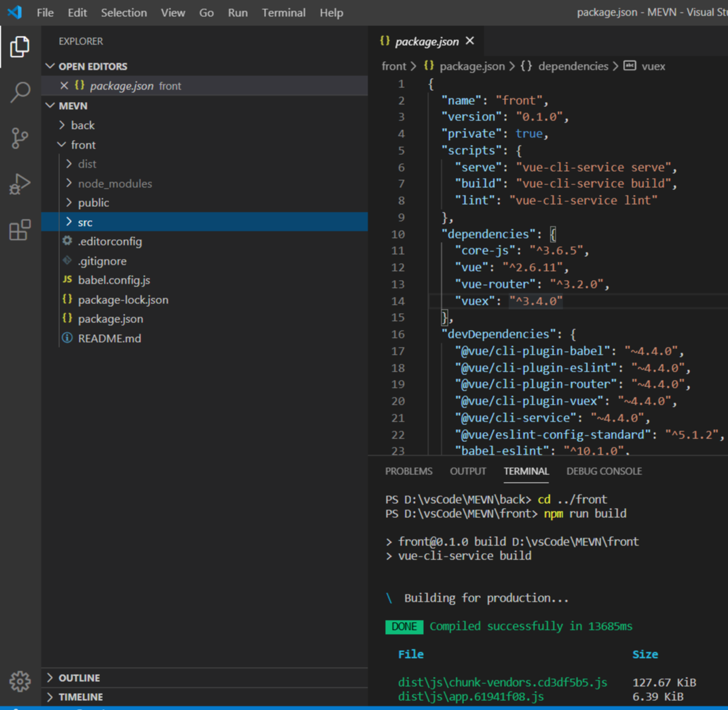Expand the OUTLINE section

click(50, 678)
